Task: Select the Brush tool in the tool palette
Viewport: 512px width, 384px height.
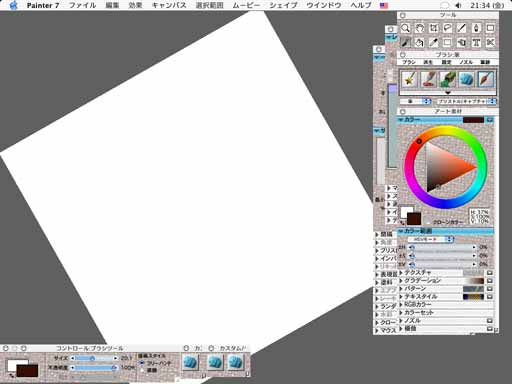Action: tap(405, 43)
